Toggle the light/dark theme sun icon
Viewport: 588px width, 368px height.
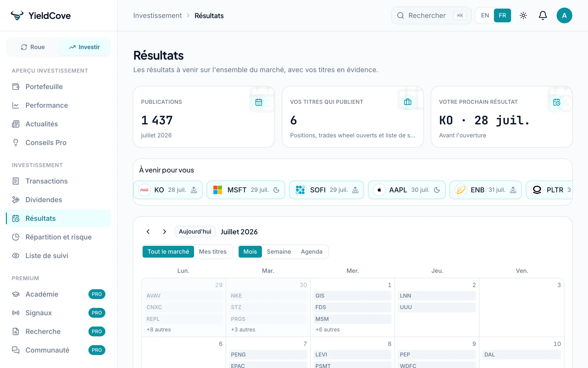point(523,15)
